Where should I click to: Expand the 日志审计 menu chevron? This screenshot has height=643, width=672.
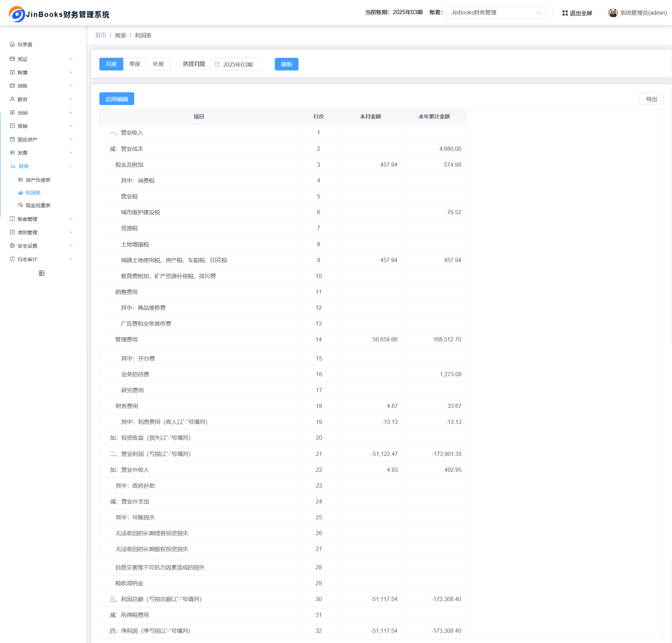[71, 259]
